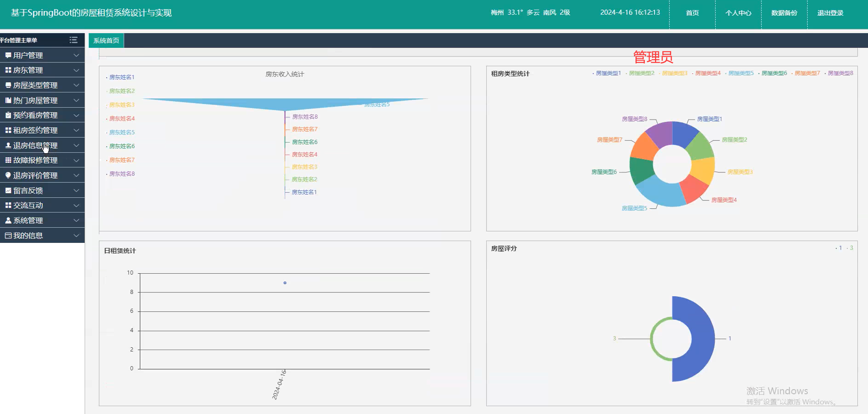Click the 交流互动 grid icon
The image size is (868, 414).
click(x=8, y=205)
